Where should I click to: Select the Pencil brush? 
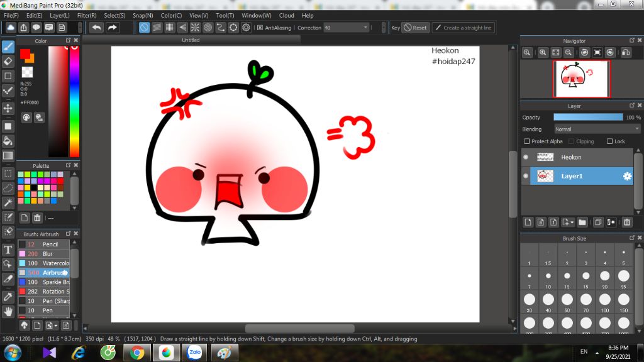click(43, 244)
